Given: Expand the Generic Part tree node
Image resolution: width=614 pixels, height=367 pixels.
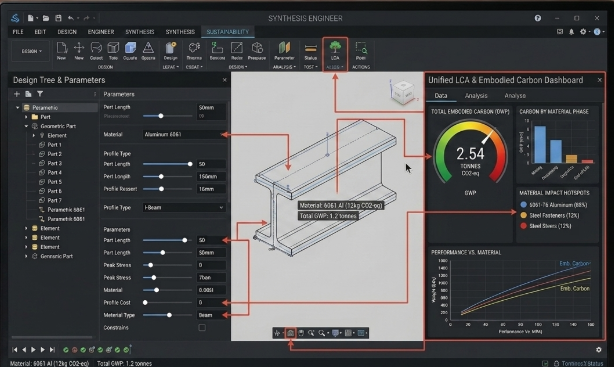Looking at the screenshot, I should click(26, 256).
